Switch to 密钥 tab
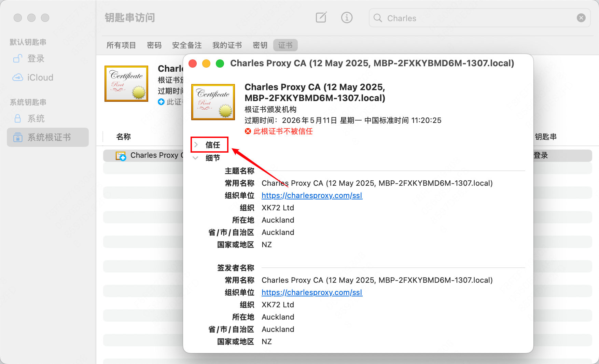 [x=260, y=45]
